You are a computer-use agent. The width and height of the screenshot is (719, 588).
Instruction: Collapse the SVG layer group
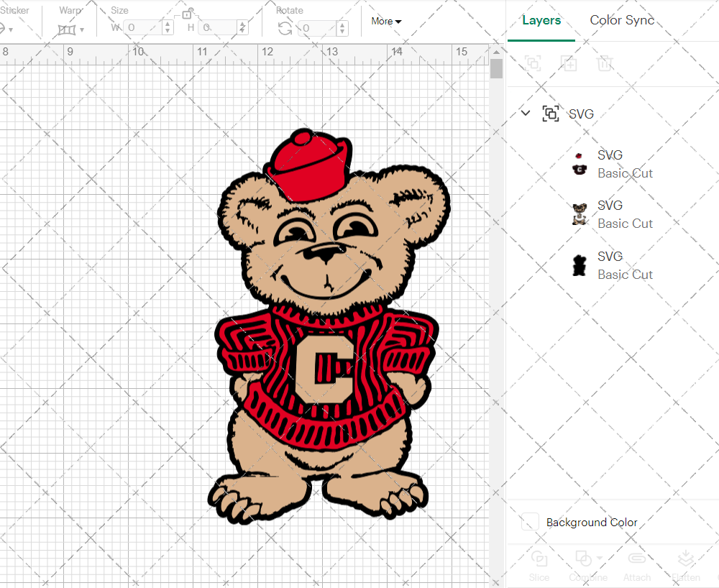(525, 114)
